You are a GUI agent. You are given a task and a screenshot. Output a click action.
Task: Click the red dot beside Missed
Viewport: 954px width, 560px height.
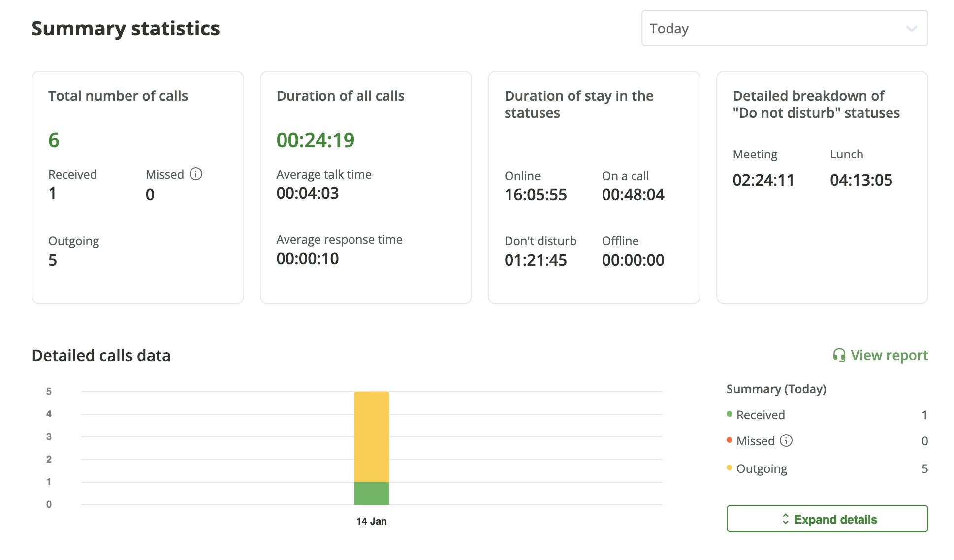tap(729, 441)
